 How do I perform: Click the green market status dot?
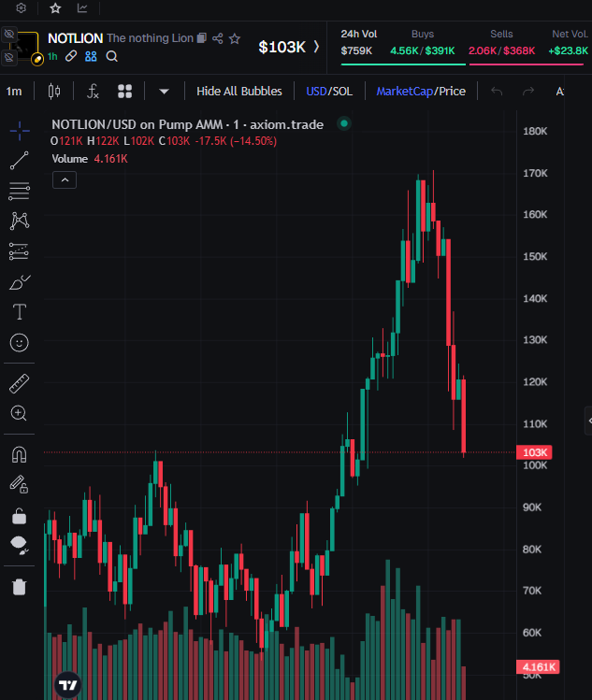pyautogui.click(x=344, y=123)
